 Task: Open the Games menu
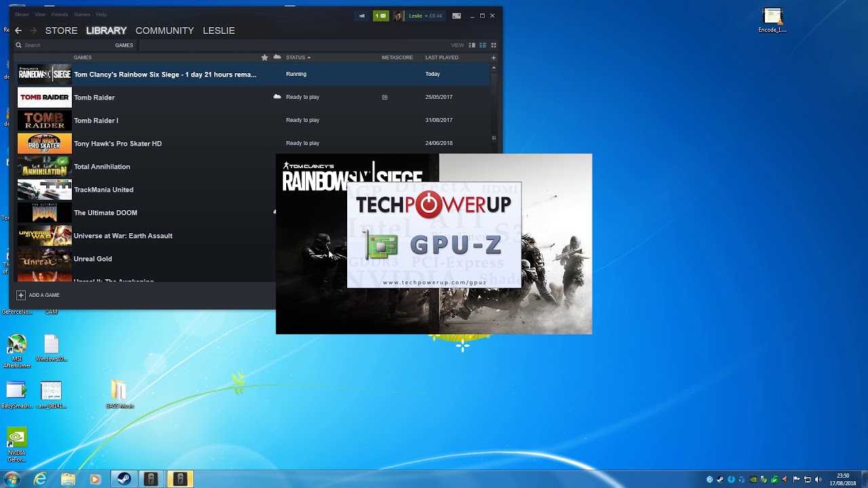[82, 14]
